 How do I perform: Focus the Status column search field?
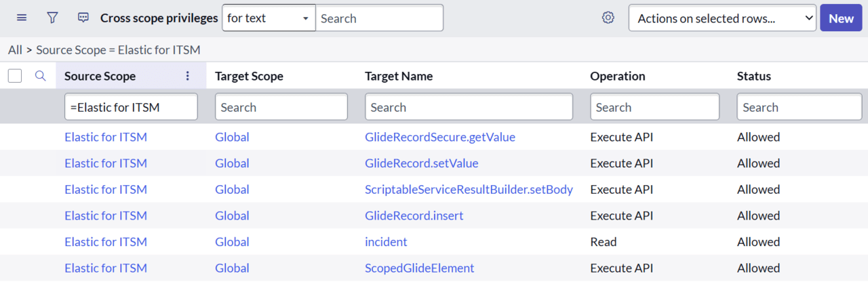click(800, 107)
